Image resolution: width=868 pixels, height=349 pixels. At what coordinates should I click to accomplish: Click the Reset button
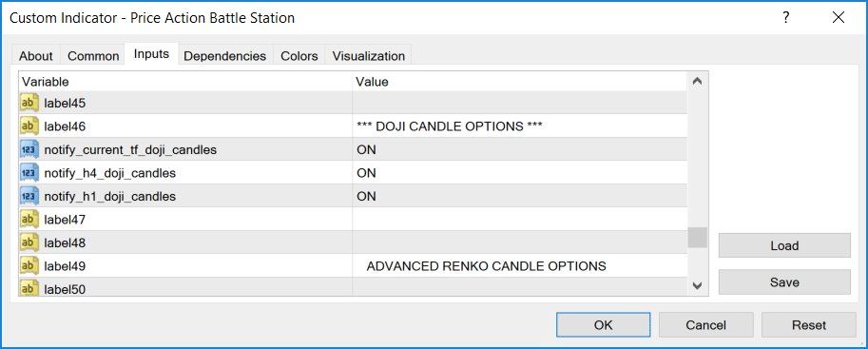tap(809, 325)
